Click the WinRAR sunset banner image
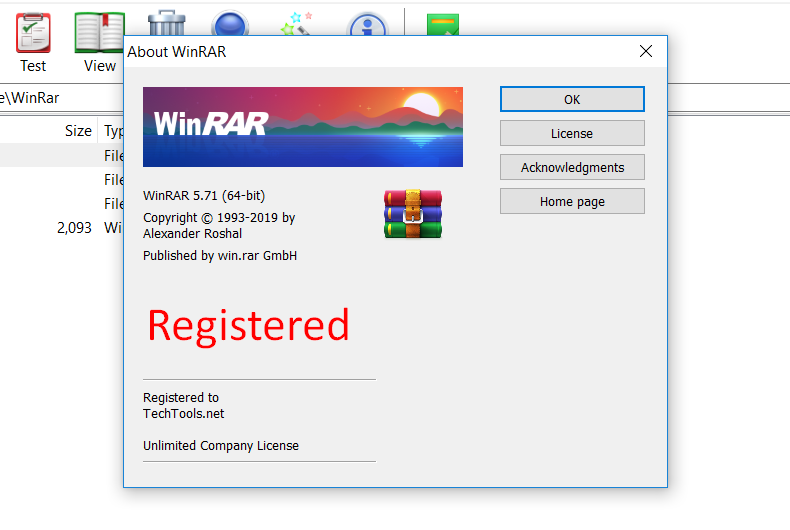This screenshot has height=530, width=790. (303, 127)
